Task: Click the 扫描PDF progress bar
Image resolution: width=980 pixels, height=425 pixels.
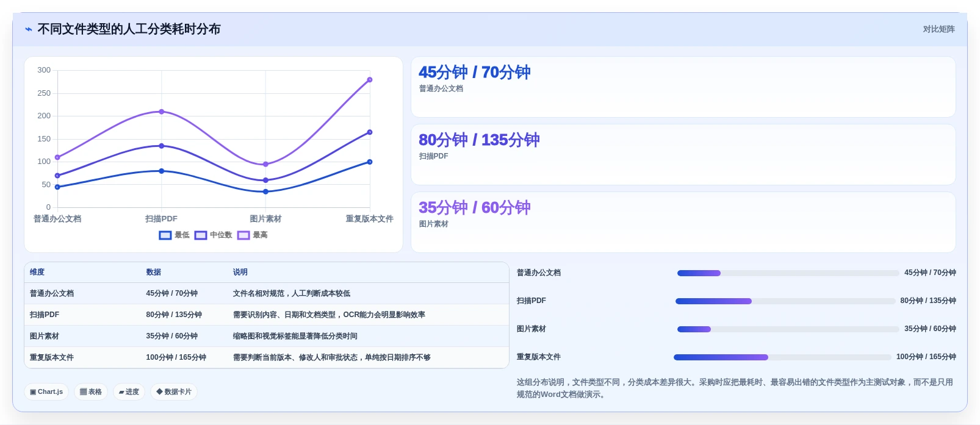Action: coord(786,301)
